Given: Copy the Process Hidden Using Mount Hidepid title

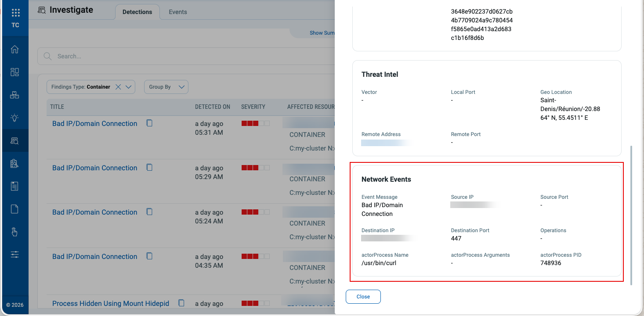Looking at the screenshot, I should coord(181,303).
